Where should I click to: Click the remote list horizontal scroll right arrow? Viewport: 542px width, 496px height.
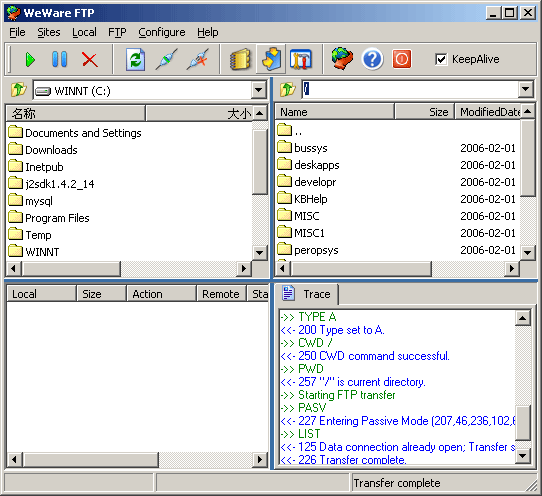pyautogui.click(x=512, y=269)
